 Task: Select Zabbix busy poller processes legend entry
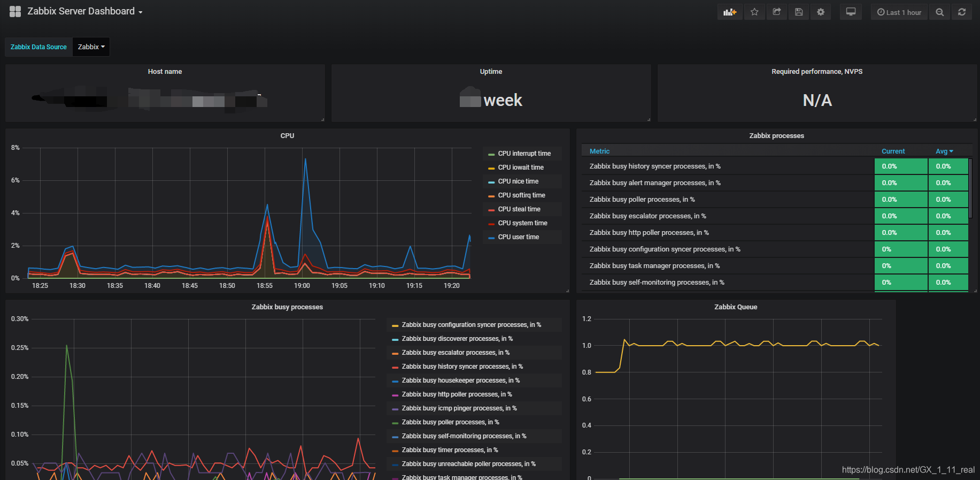[x=450, y=422]
